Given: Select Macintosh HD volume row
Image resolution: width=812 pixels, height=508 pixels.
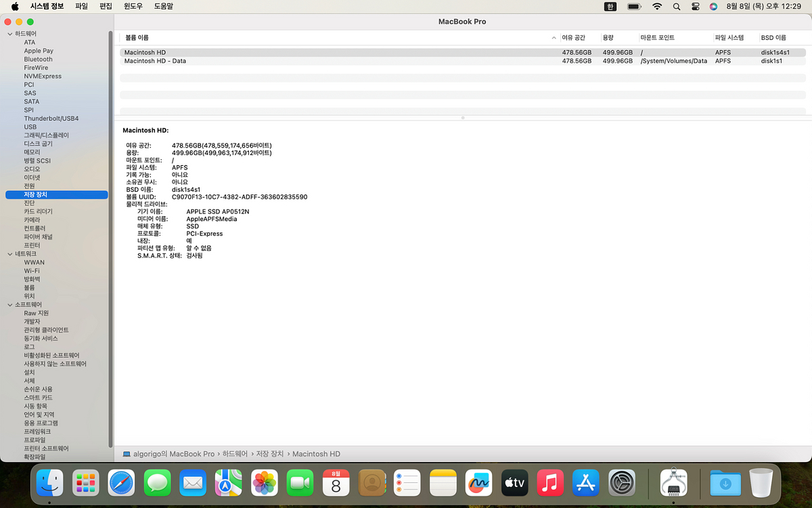Looking at the screenshot, I should click(463, 52).
